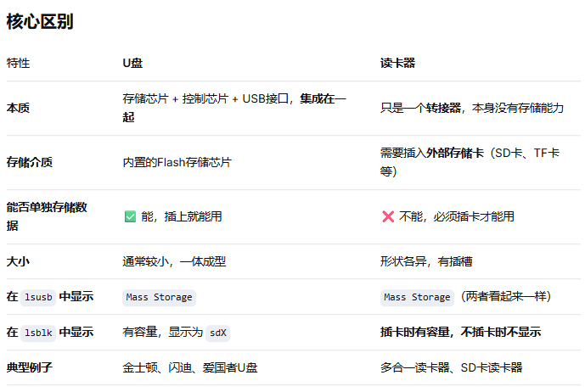Click the '大小' row label
Image resolution: width=585 pixels, height=392 pixels.
(18, 261)
